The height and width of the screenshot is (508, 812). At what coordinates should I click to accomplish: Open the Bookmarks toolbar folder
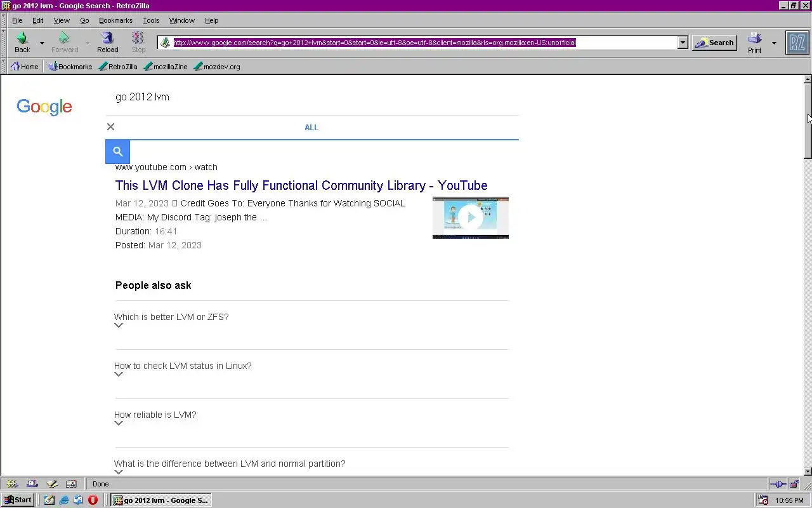[70, 66]
